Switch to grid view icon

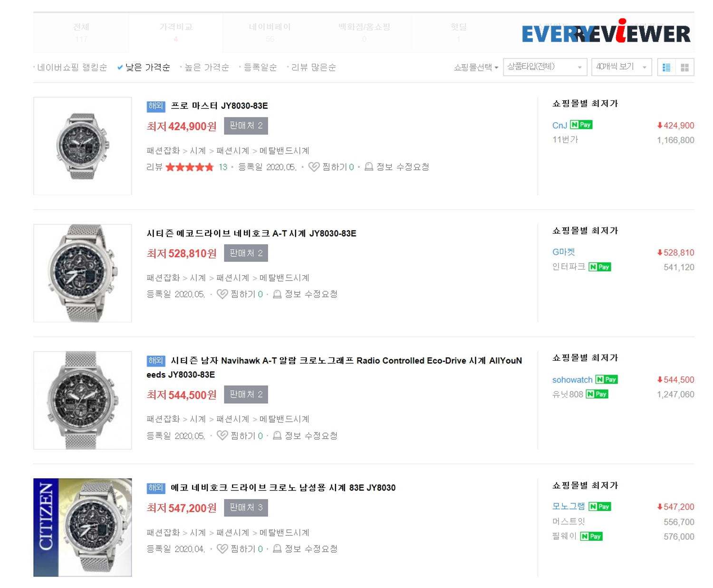684,67
